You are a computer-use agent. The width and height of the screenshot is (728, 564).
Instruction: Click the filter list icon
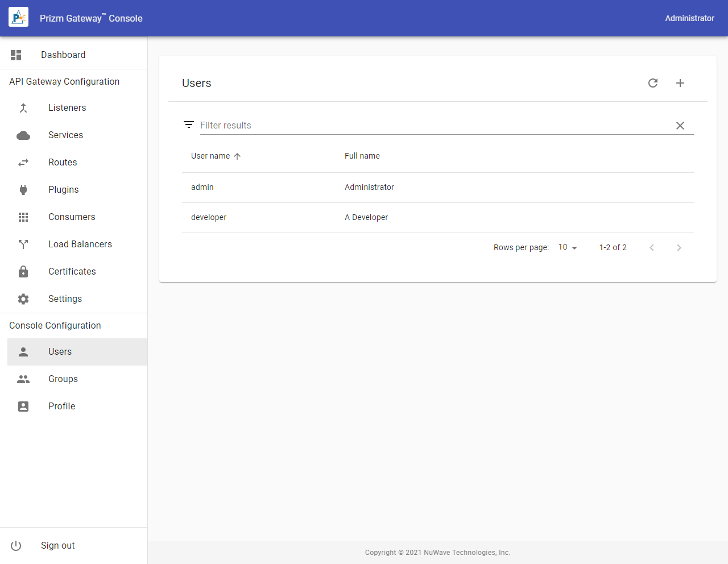point(189,125)
